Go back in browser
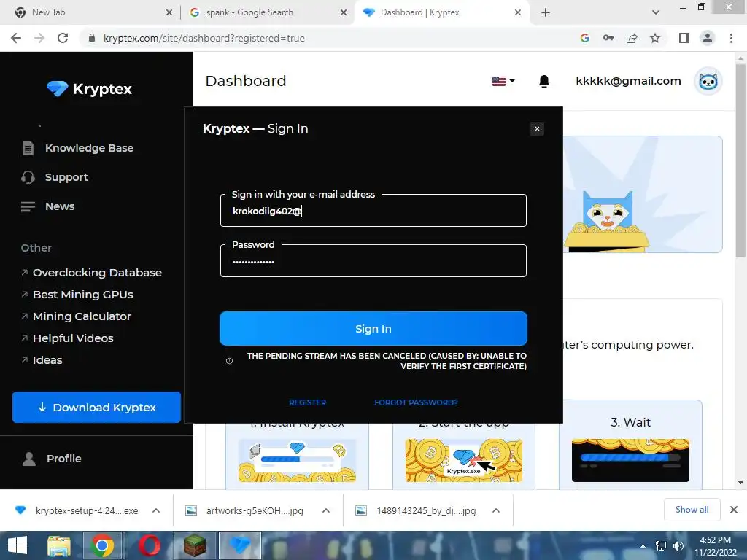 point(16,38)
